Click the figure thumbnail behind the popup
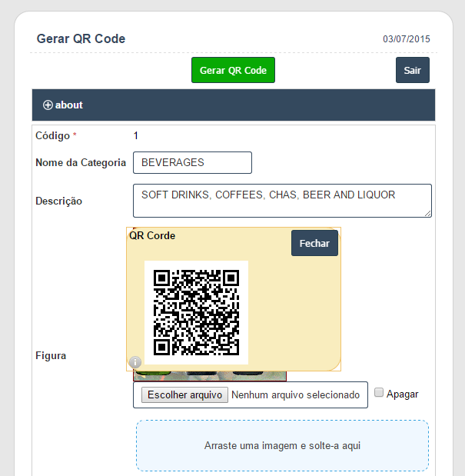465x476 pixels. tap(209, 376)
